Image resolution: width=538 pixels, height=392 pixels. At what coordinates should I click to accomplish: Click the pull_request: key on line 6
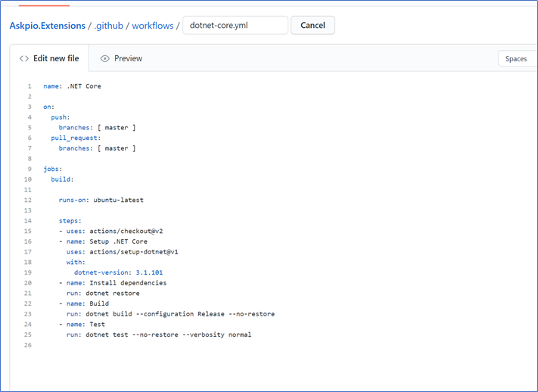pyautogui.click(x=76, y=138)
